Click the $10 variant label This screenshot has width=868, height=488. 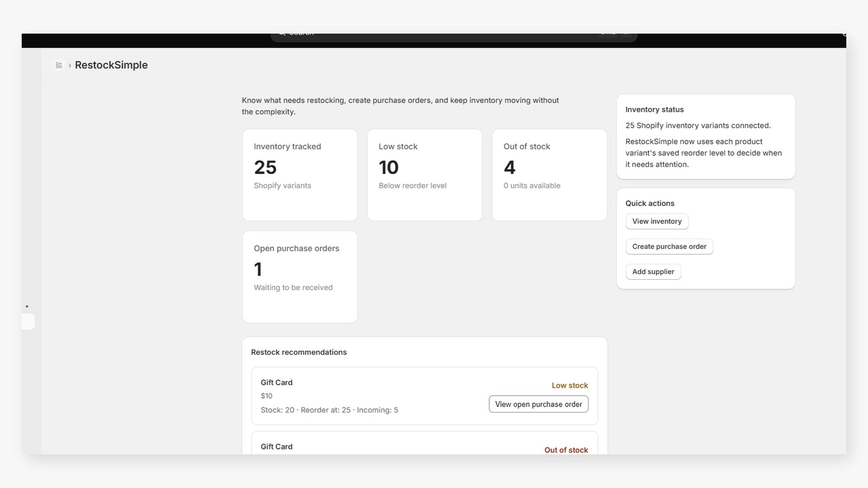(x=267, y=396)
